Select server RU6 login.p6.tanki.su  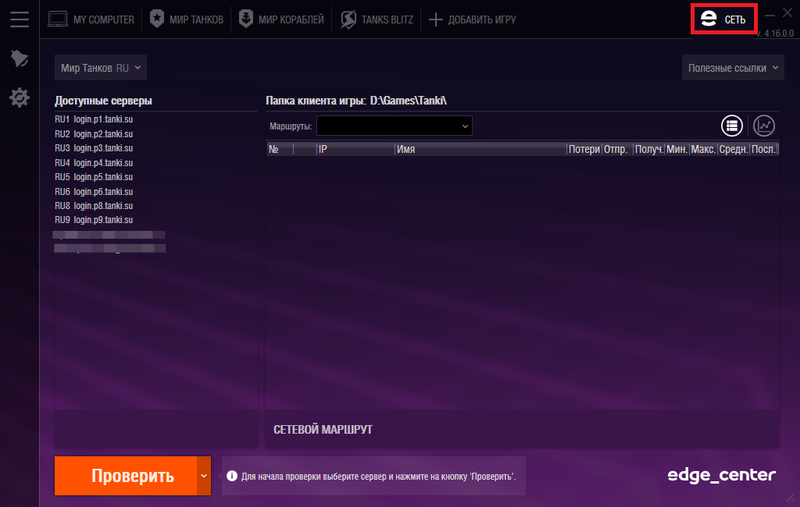click(x=94, y=191)
